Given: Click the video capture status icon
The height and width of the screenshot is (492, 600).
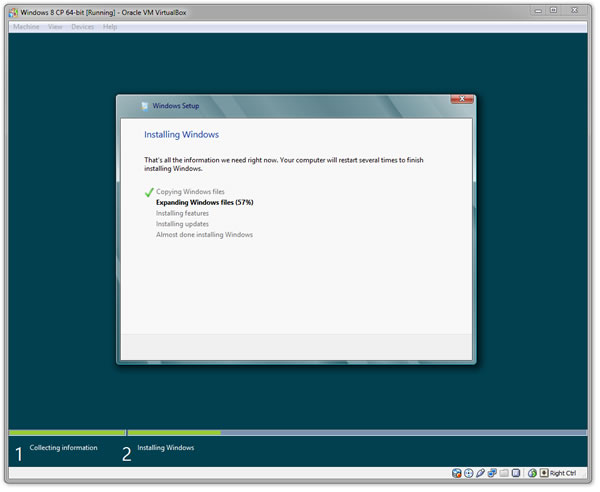Looking at the screenshot, I should tap(516, 473).
